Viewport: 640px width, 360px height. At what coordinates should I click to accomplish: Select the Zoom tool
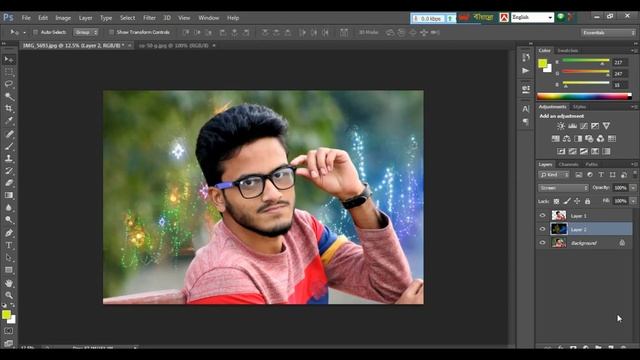click(x=9, y=295)
